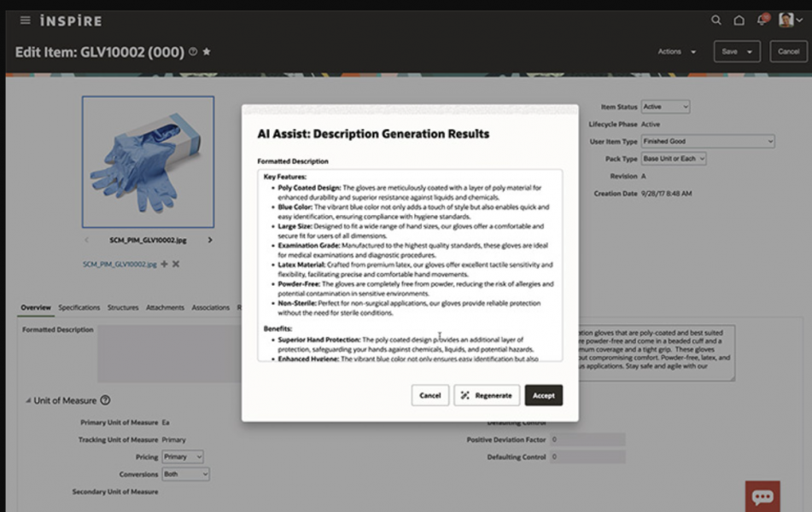Collapse the Unit of Measure section
The height and width of the screenshot is (512, 812).
[x=26, y=400]
